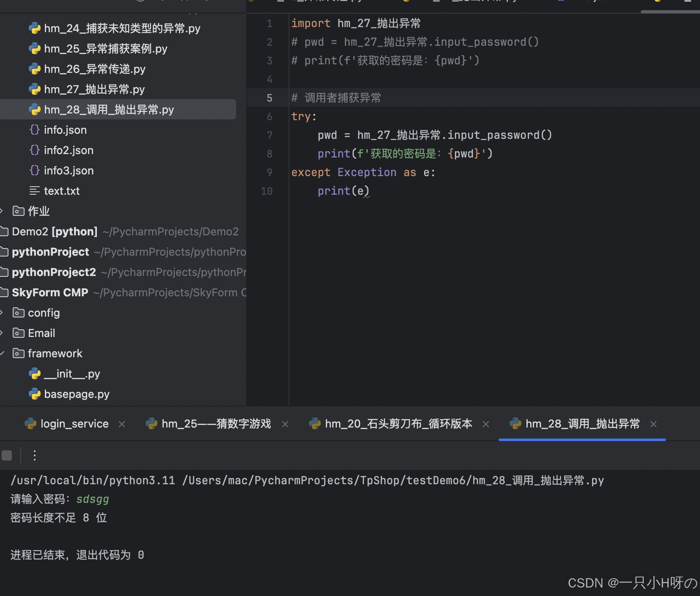Open hm_27_抛出异常.py in project tree

[94, 89]
